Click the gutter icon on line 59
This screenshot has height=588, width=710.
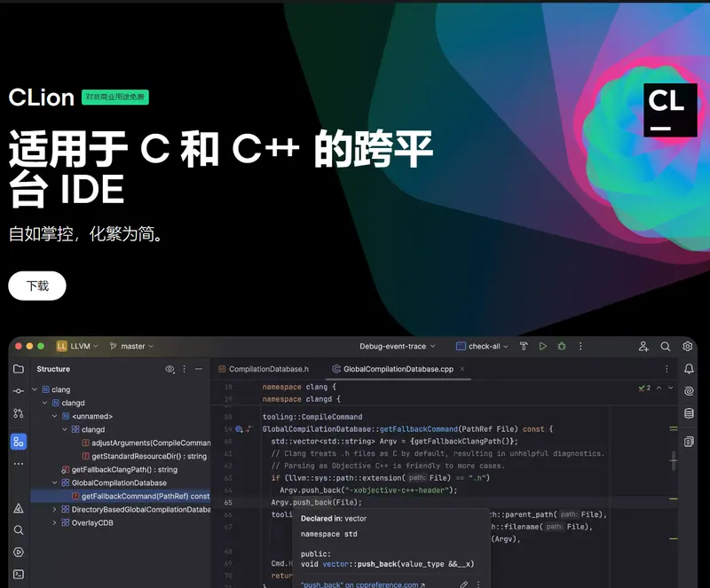pyautogui.click(x=239, y=428)
